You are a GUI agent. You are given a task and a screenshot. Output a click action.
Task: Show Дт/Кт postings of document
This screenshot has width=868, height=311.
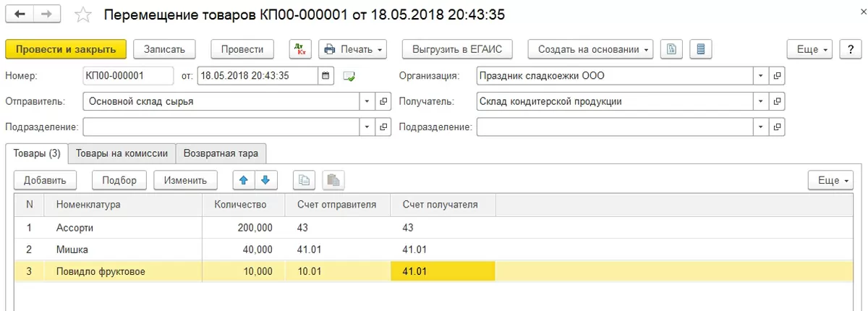300,49
